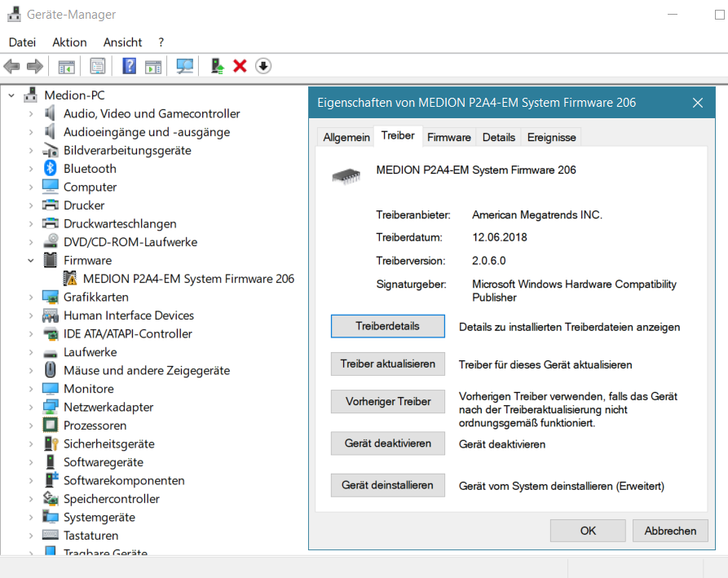Click the red X uninstall device icon
Image resolution: width=728 pixels, height=578 pixels.
pos(240,66)
